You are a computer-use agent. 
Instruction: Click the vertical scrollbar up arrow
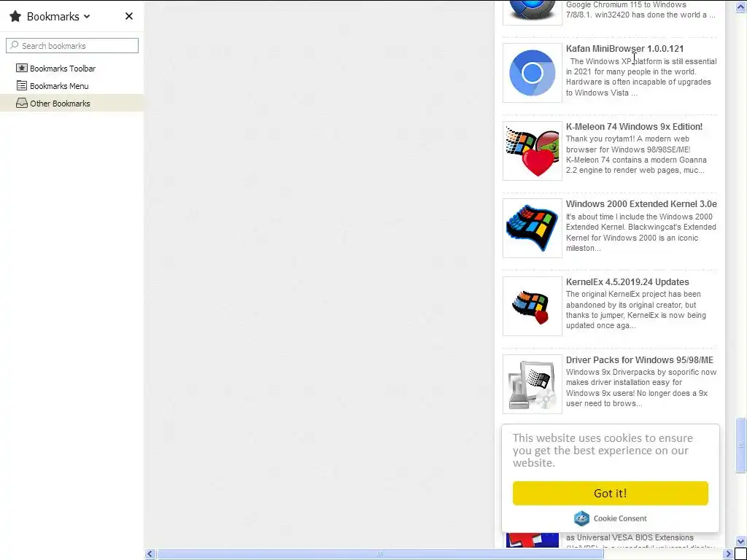[741, 6]
